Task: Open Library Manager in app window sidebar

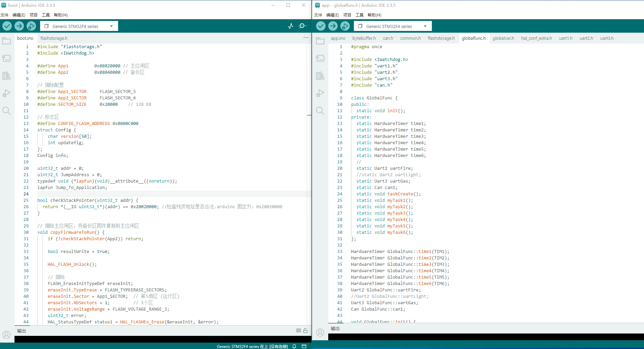Action: pyautogui.click(x=320, y=76)
